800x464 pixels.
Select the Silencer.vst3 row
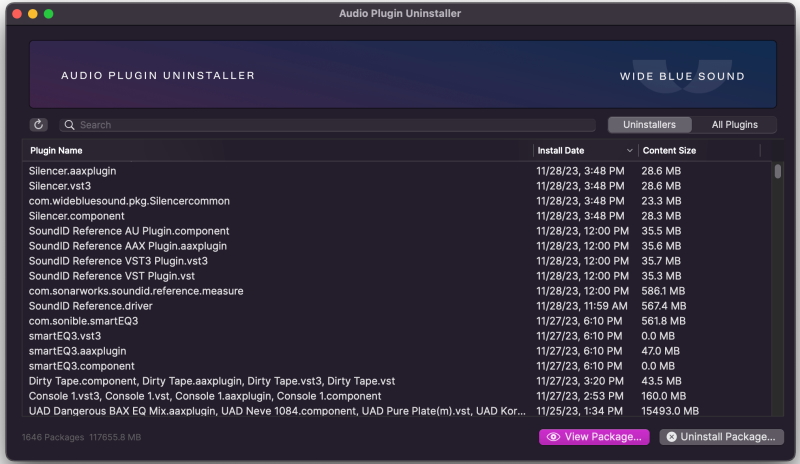pos(397,186)
